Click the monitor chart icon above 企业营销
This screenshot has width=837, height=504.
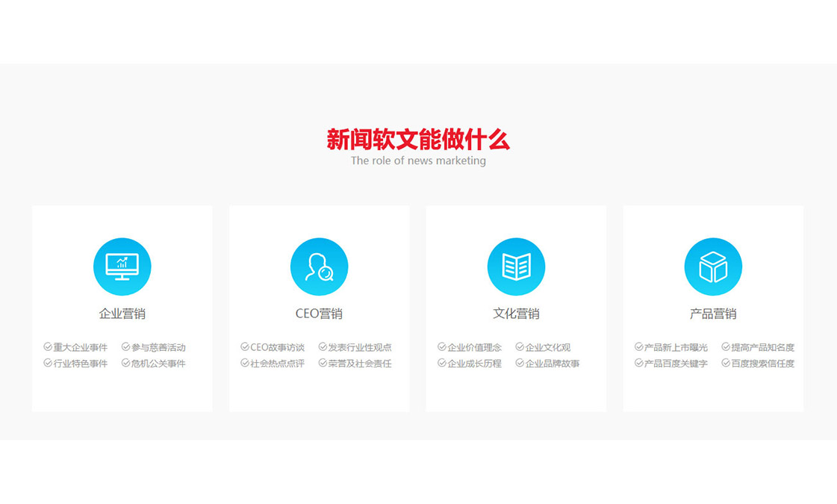122,267
